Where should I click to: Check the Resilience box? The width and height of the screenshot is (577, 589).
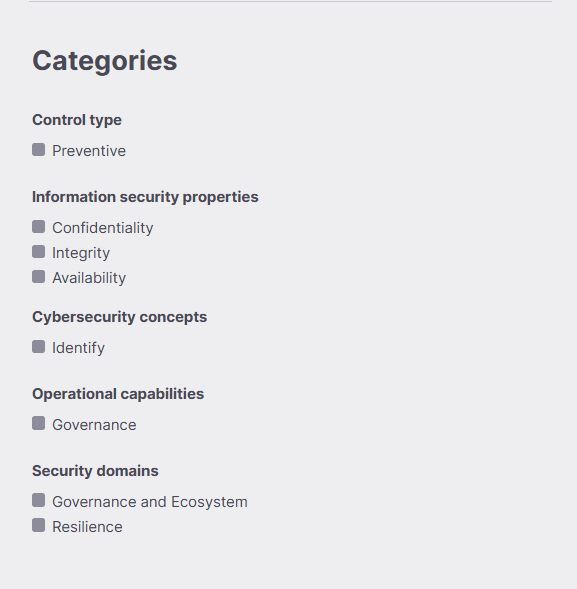coord(39,525)
